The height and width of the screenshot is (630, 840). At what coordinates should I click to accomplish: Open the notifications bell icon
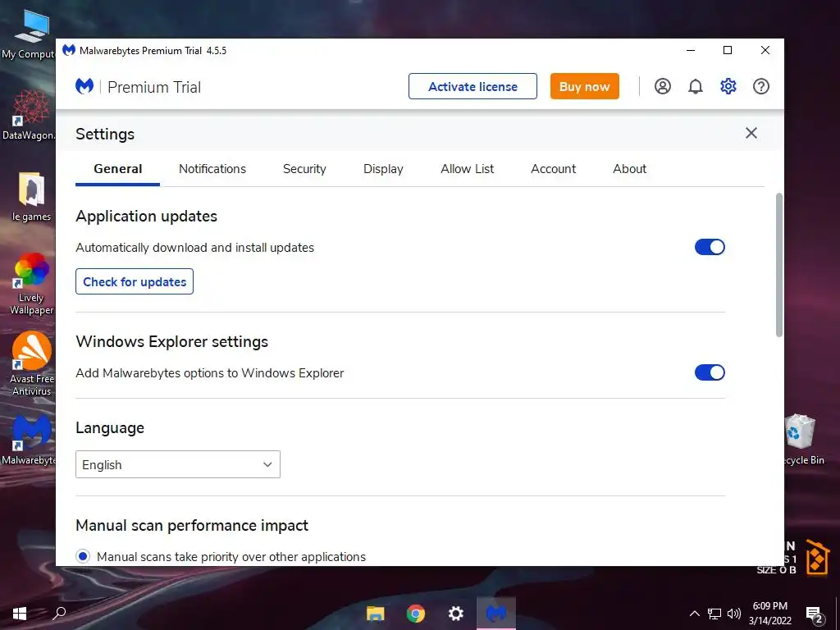(696, 86)
